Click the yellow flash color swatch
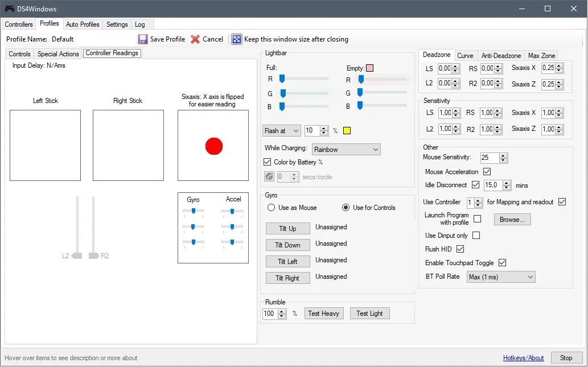 347,130
